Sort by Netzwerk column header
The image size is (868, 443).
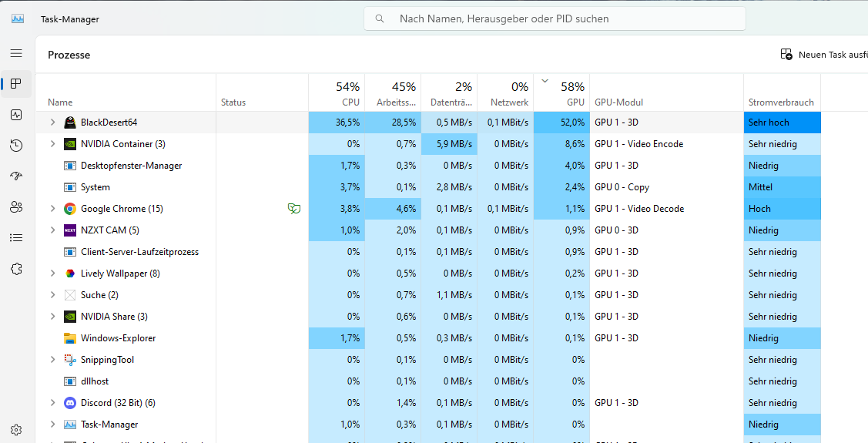tap(505, 92)
